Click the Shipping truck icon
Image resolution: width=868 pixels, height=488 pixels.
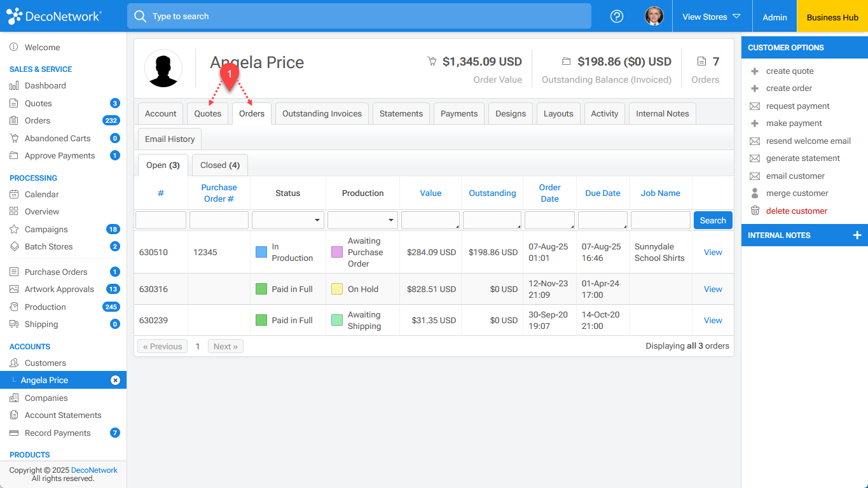tap(14, 324)
